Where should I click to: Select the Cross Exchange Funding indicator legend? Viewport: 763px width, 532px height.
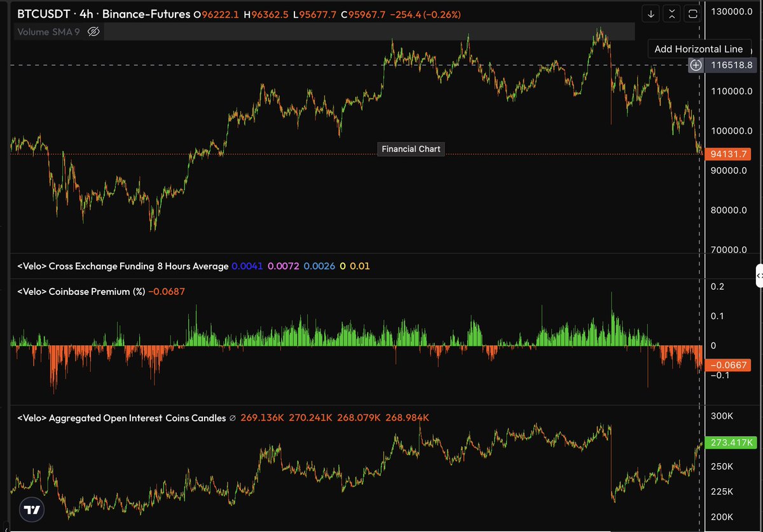coord(123,266)
